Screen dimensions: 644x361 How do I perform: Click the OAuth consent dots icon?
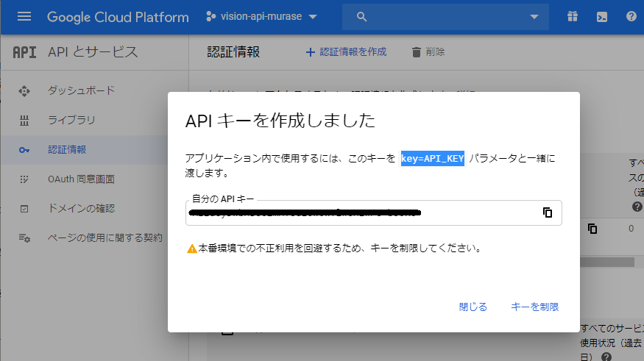(24, 179)
